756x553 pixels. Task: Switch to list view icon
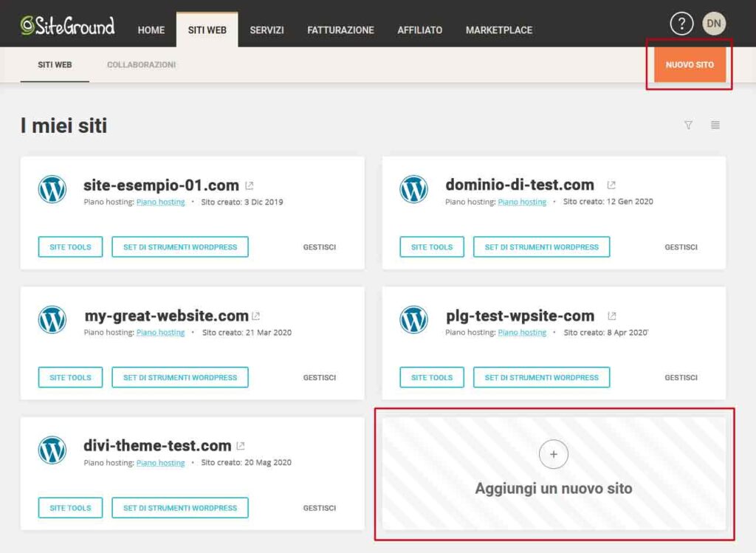tap(715, 126)
